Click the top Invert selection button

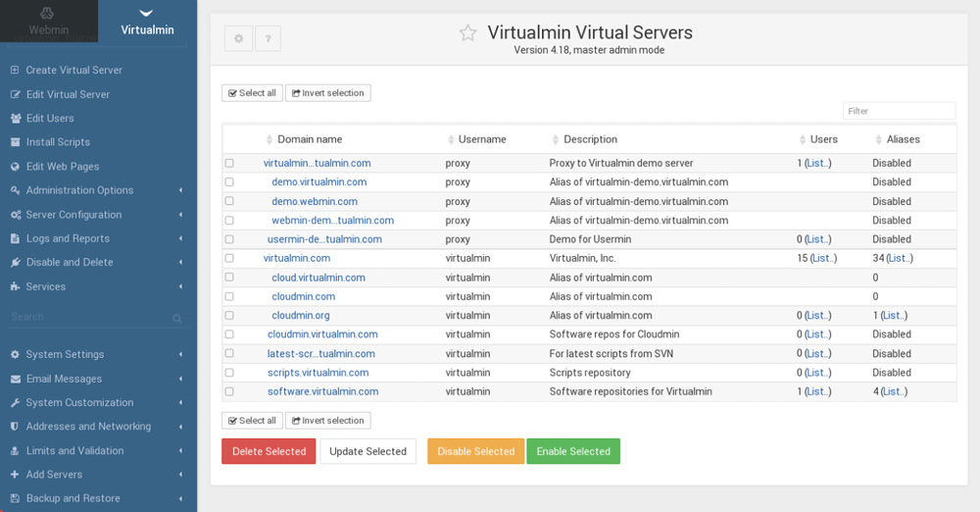point(328,92)
